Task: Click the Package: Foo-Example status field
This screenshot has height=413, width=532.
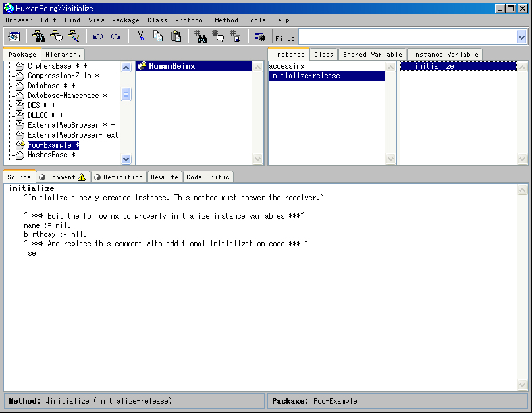Action: coord(397,401)
